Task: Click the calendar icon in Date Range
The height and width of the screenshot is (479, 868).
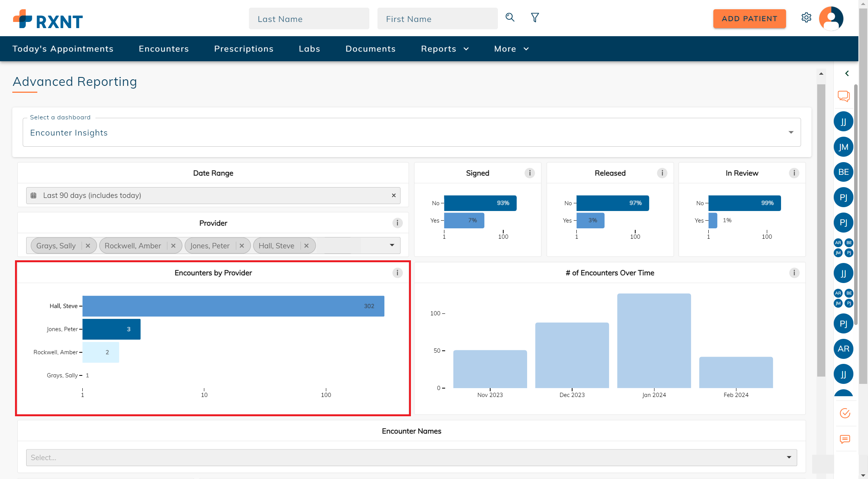Action: point(33,196)
